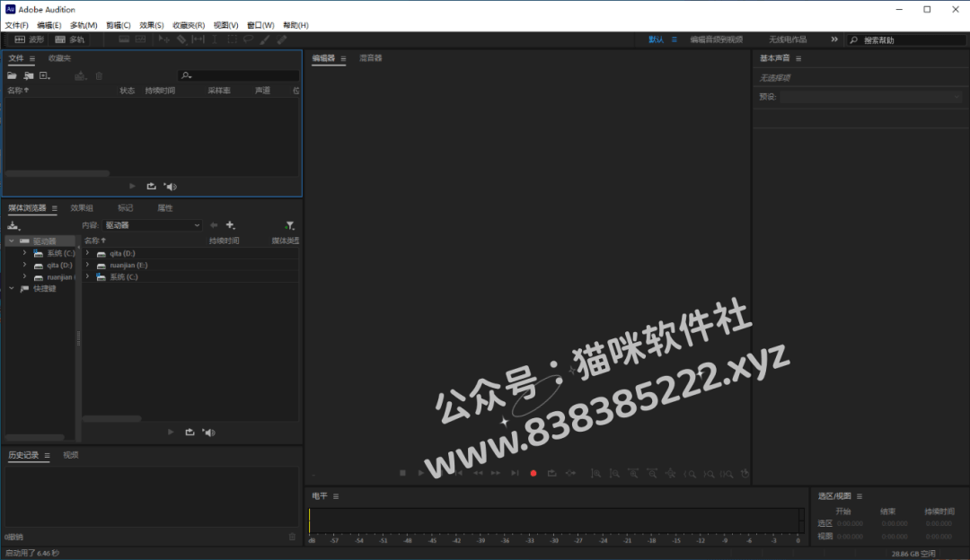
Task: Open the 窗口(W) menu
Action: [260, 25]
